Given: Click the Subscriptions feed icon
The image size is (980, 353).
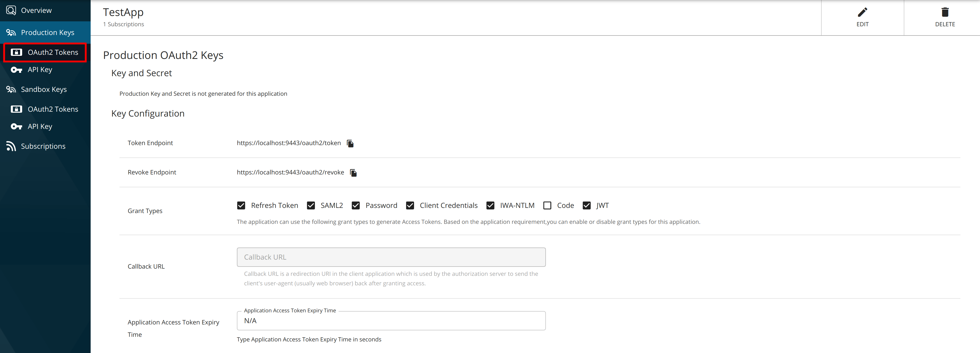Looking at the screenshot, I should point(11,146).
